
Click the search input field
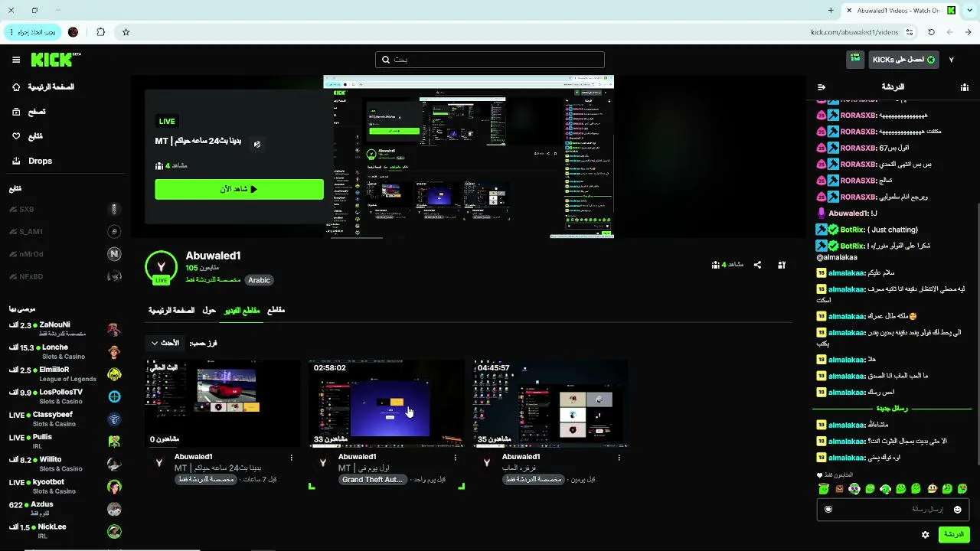pyautogui.click(x=490, y=60)
